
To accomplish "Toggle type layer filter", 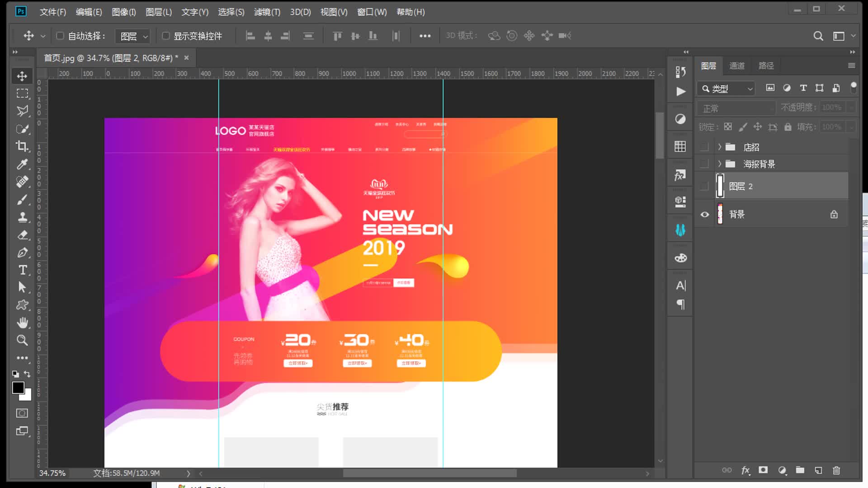I will pyautogui.click(x=803, y=88).
